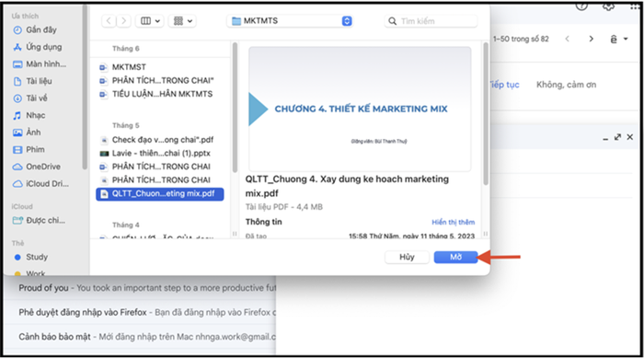Select Lavie - thiên...chai (1).pptx file

[x=155, y=154]
